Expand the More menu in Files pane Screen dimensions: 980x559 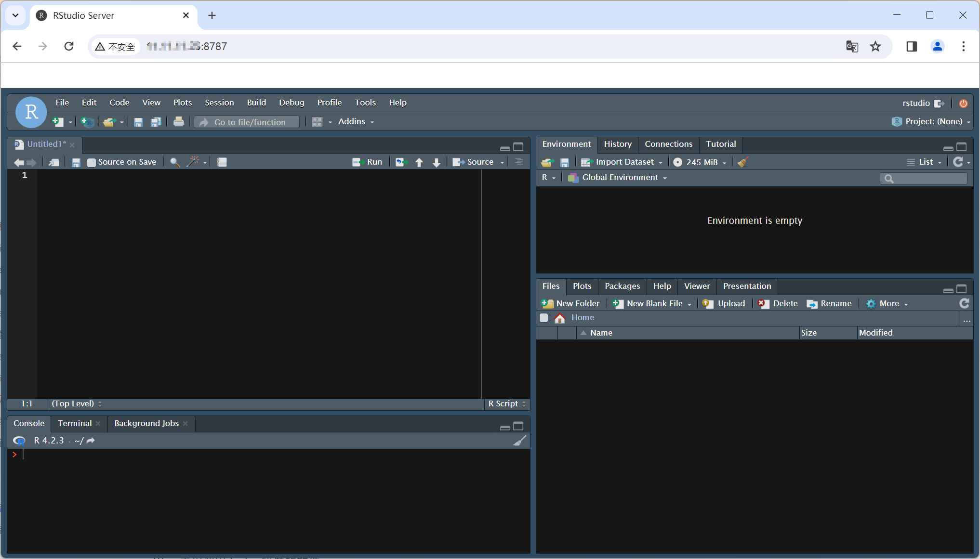(887, 303)
